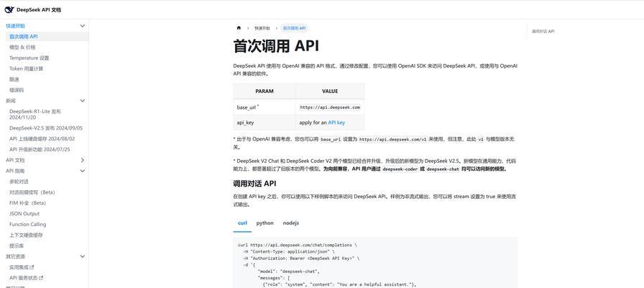The height and width of the screenshot is (288, 644).
Task: Switch to the python code tab
Action: click(x=265, y=223)
